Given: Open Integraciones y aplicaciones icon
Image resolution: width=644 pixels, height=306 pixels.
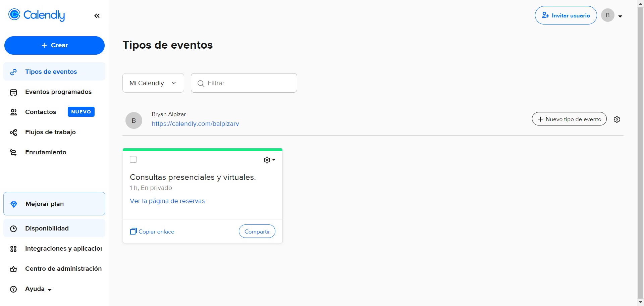Looking at the screenshot, I should coord(13,249).
